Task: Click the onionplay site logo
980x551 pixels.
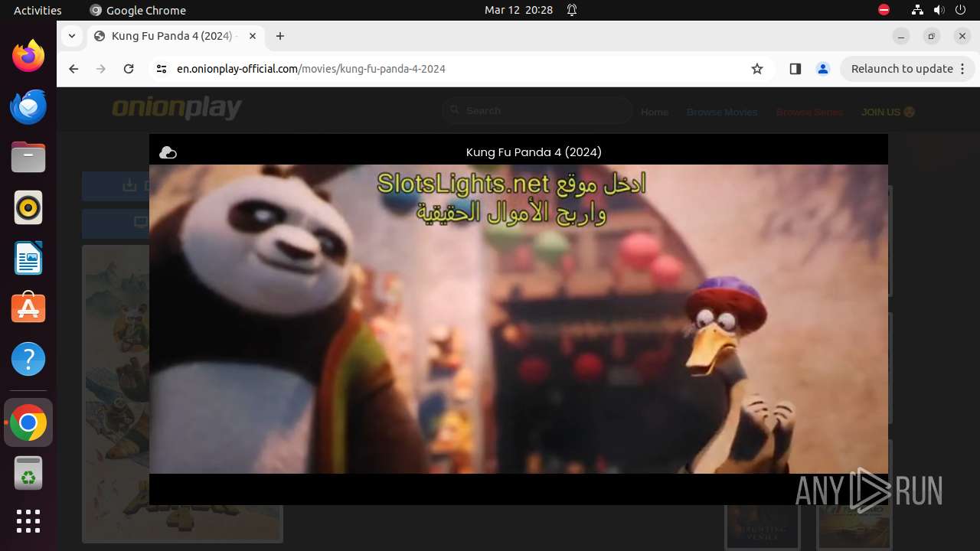Action: tap(177, 109)
